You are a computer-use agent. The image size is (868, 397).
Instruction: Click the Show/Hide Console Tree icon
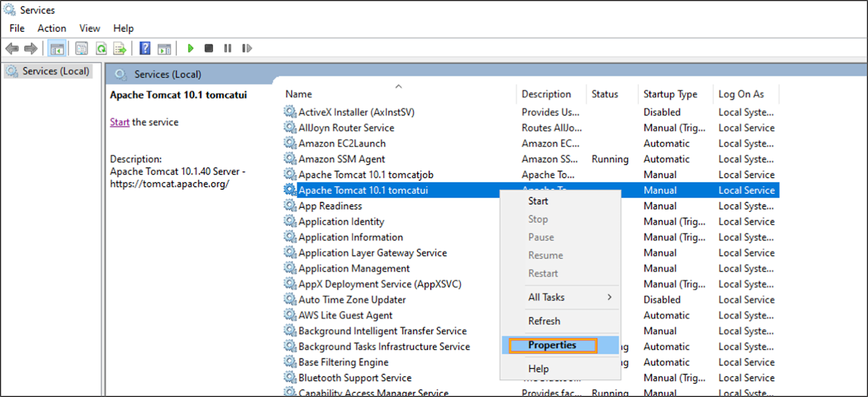pos(57,48)
